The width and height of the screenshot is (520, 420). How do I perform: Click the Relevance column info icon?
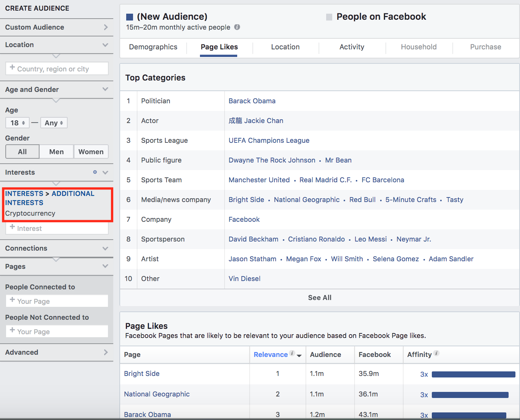(292, 353)
